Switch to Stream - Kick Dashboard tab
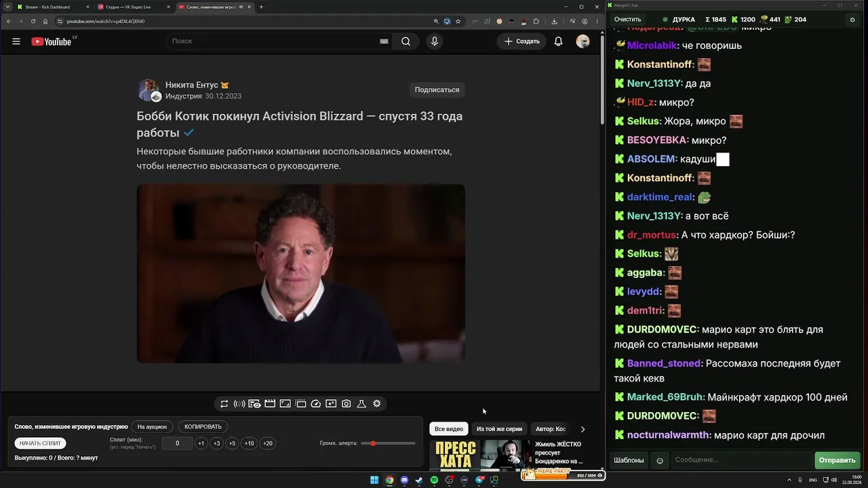Viewport: 868px width, 488px height. pyautogui.click(x=54, y=7)
